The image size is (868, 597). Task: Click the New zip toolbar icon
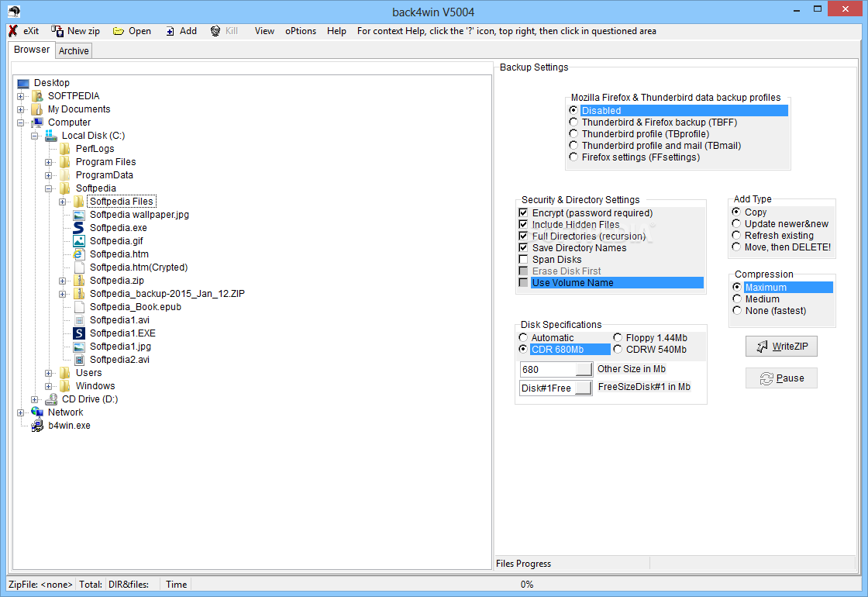click(57, 31)
